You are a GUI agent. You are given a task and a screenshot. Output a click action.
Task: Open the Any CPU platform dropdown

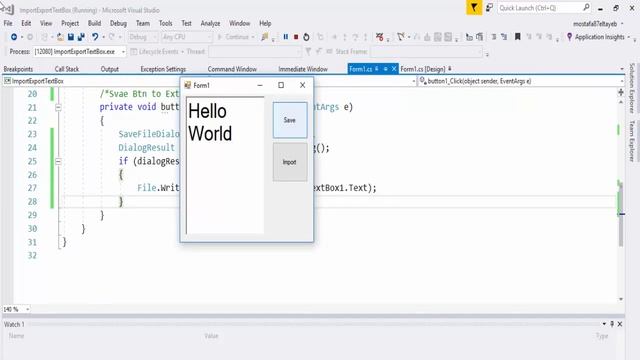click(x=187, y=37)
